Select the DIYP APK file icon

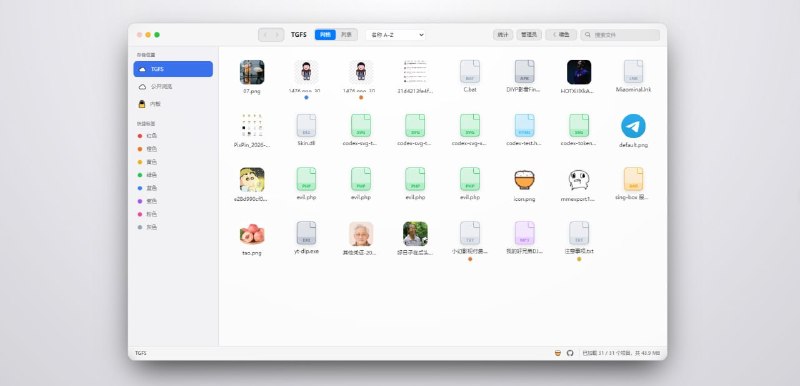pyautogui.click(x=524, y=71)
